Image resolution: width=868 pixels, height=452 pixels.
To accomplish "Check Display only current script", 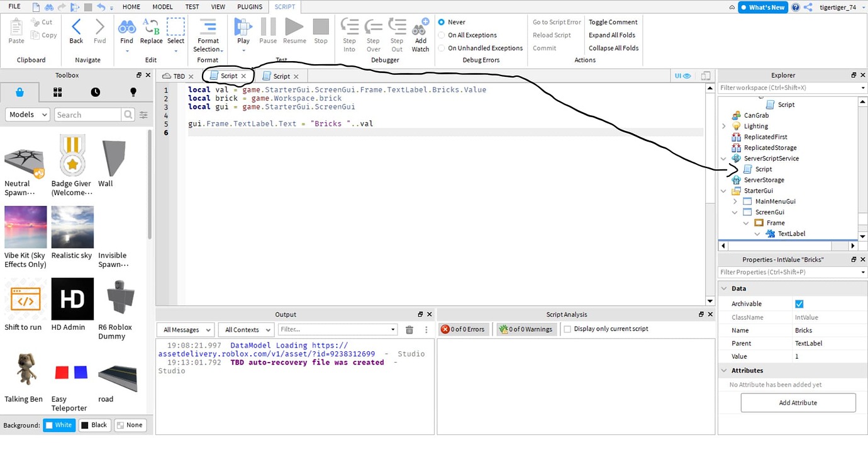I will [x=567, y=329].
